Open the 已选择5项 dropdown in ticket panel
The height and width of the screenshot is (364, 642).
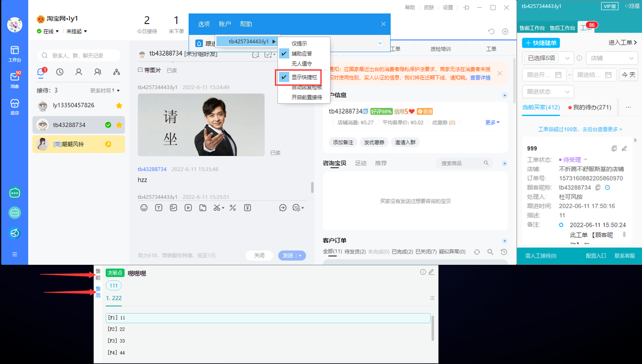pos(548,58)
